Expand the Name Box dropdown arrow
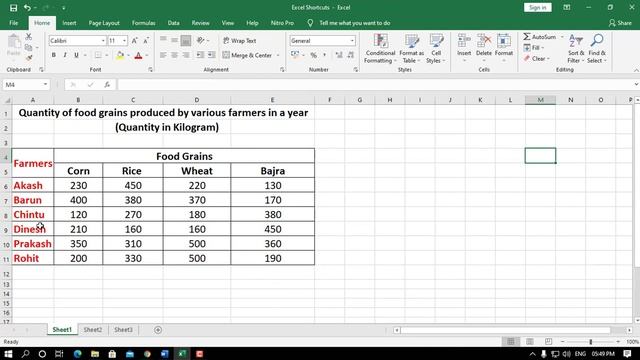This screenshot has height=360, width=640. coord(45,84)
